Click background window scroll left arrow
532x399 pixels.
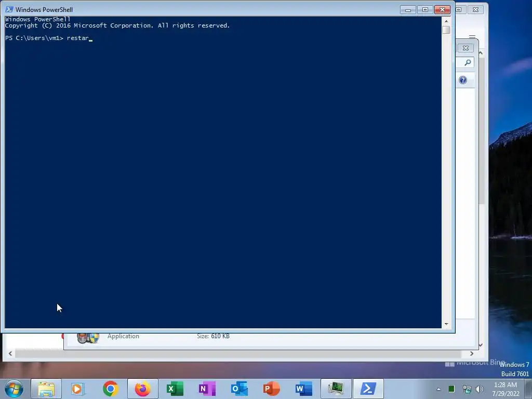point(10,353)
